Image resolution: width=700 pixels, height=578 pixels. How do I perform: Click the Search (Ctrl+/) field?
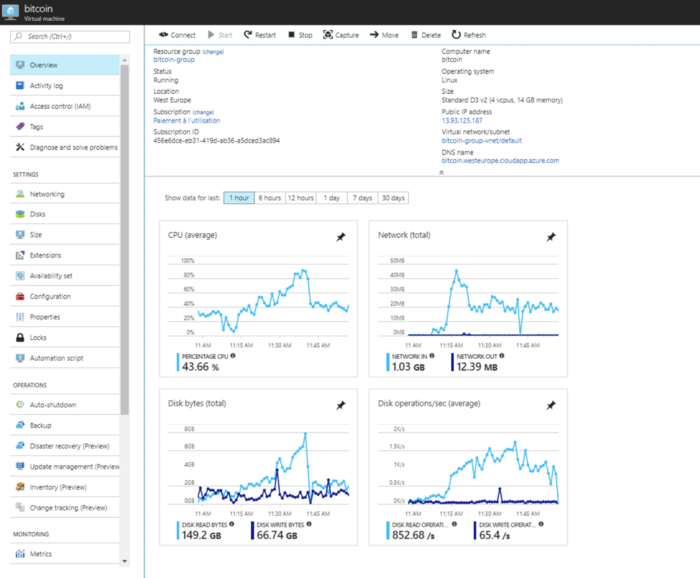70,37
